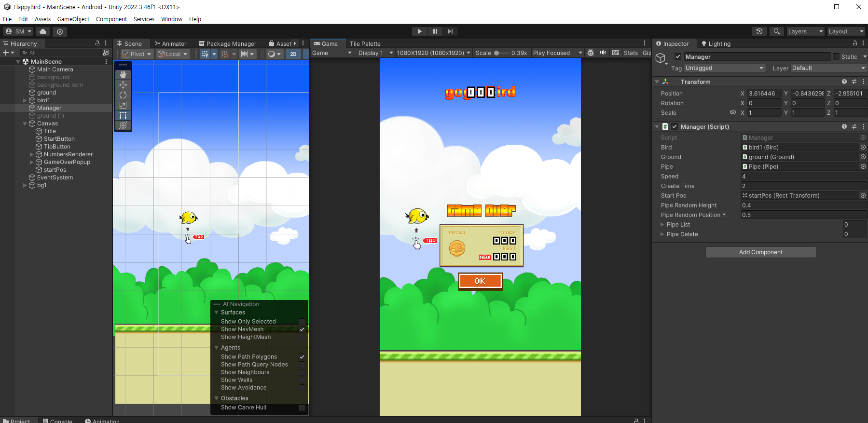Open the version control settings icon

pos(60,31)
